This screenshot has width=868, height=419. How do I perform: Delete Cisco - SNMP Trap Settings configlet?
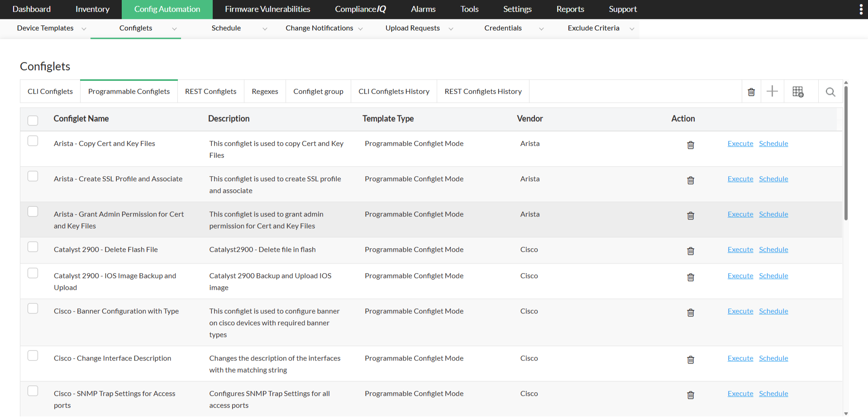coord(691,395)
